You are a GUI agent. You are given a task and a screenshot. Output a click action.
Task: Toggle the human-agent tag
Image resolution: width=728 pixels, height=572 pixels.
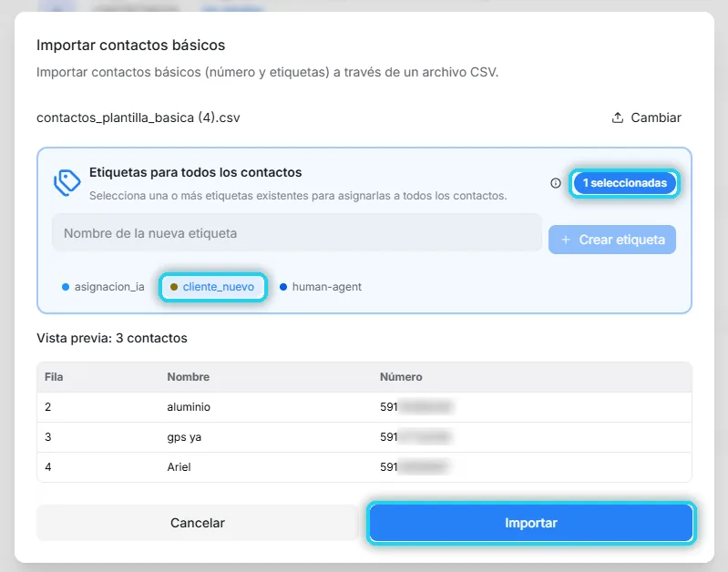[321, 287]
